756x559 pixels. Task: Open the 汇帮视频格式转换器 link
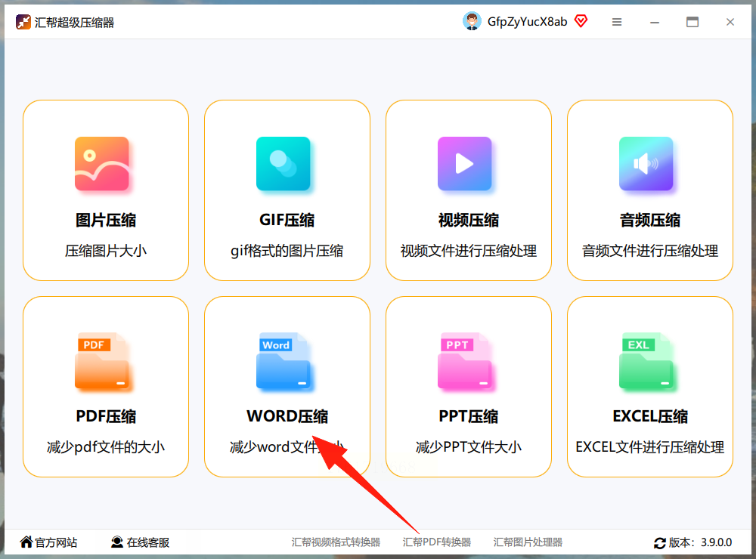[x=336, y=542]
